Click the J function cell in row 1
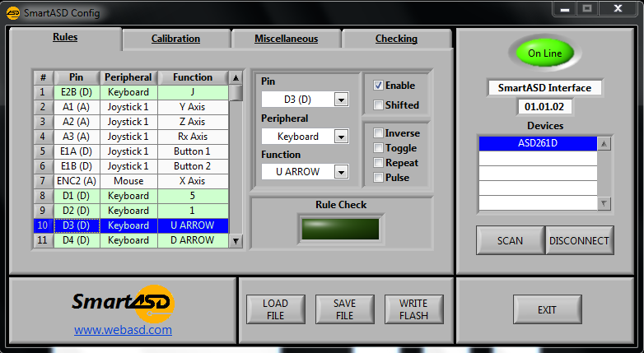 tap(193, 92)
